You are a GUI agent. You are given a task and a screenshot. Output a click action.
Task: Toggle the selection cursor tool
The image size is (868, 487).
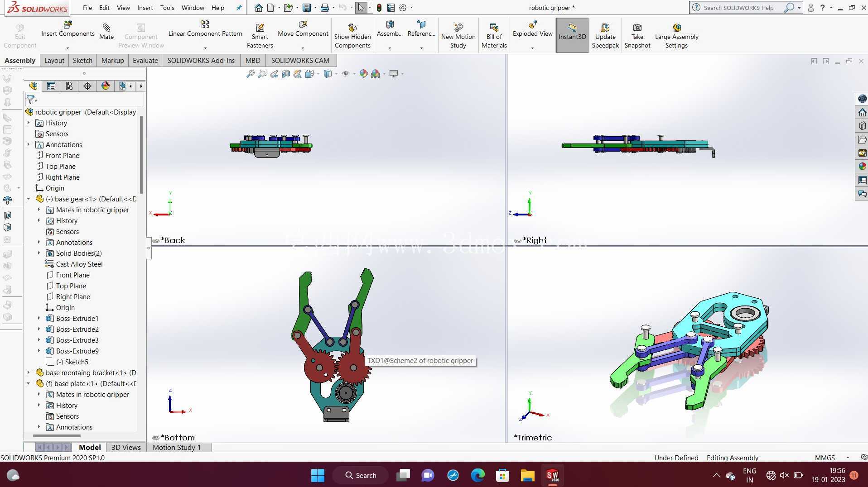(361, 8)
